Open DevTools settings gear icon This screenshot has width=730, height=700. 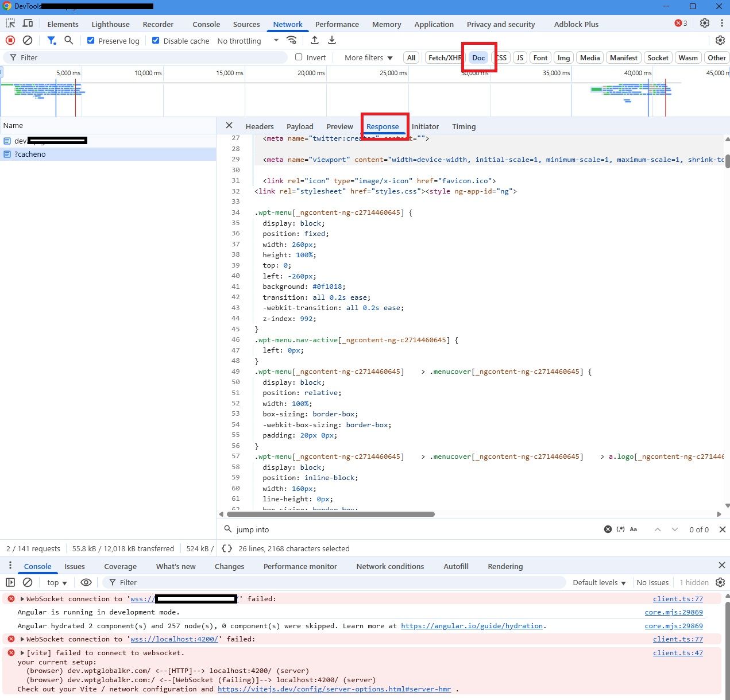[705, 24]
